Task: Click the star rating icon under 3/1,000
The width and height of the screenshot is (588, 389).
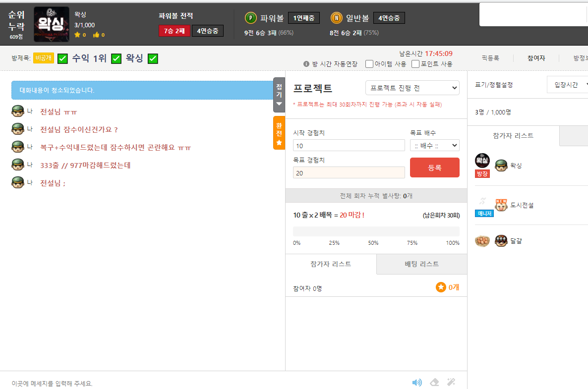Action: pos(77,35)
